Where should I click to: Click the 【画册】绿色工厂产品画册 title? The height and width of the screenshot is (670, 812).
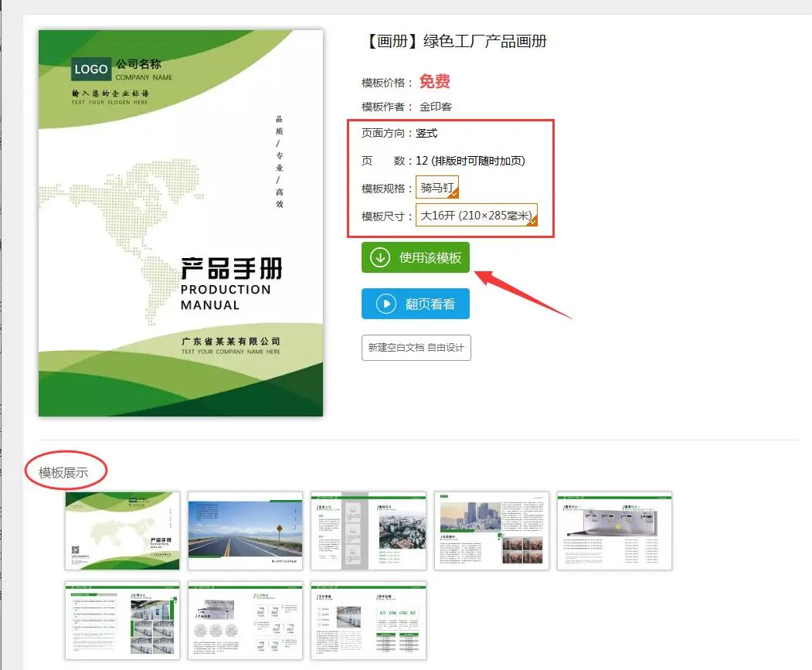(x=454, y=41)
